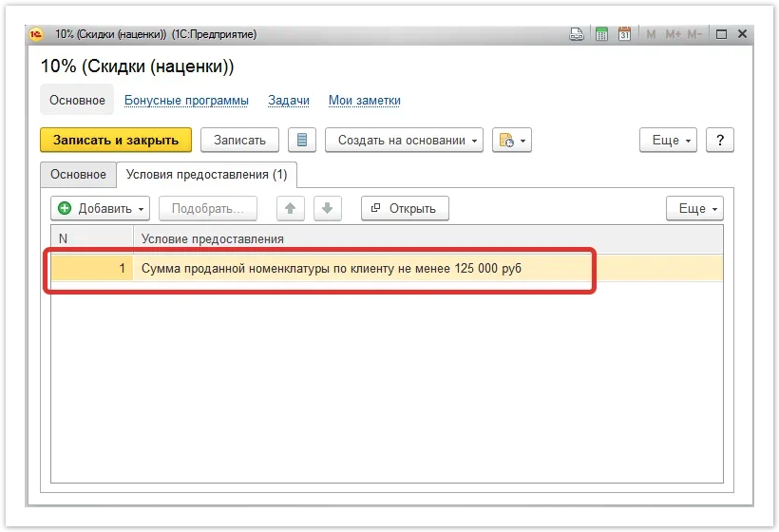Click the 1C logo in title bar
The width and height of the screenshot is (779, 532).
tap(36, 34)
